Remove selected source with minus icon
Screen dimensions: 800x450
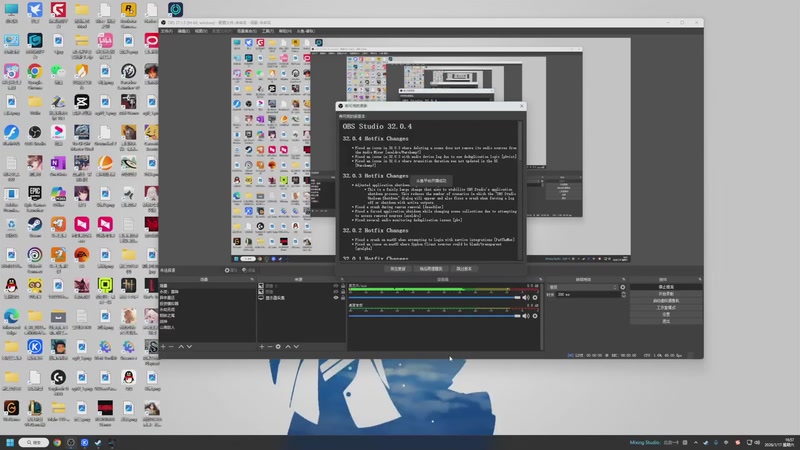coord(270,346)
